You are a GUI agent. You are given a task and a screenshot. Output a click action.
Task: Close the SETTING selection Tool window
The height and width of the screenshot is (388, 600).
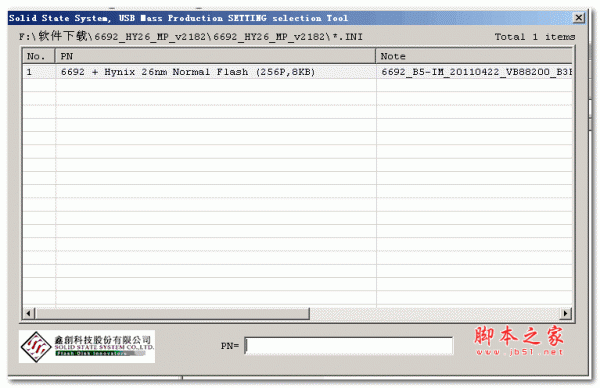(579, 18)
